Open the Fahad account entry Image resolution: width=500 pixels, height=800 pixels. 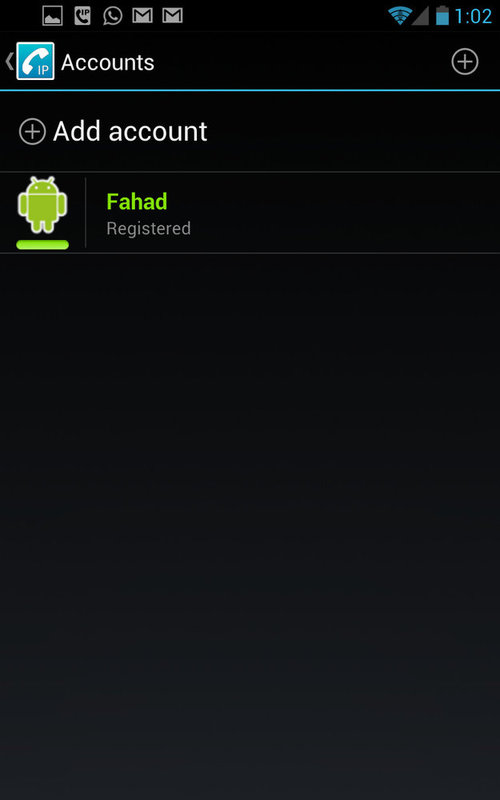(250, 213)
